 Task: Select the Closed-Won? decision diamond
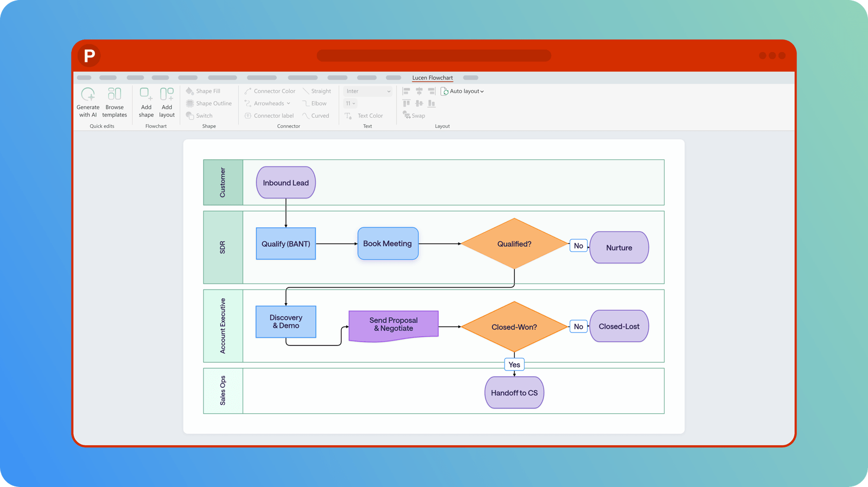coord(514,327)
